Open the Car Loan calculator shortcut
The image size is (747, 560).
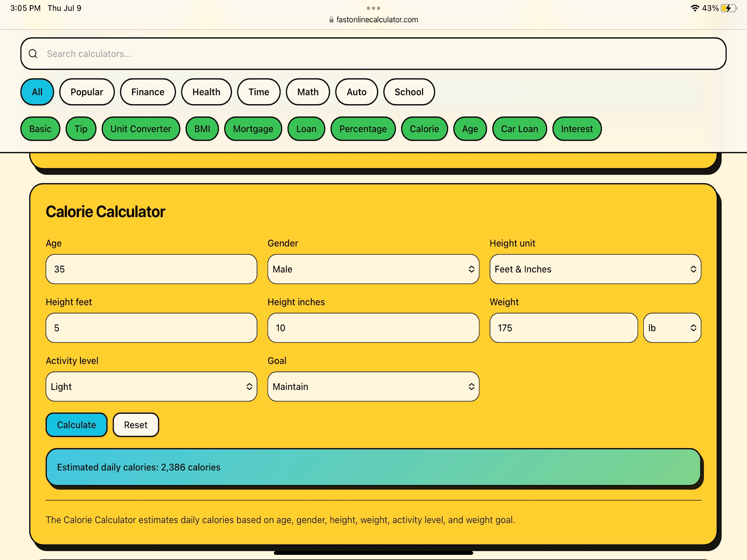coord(520,129)
